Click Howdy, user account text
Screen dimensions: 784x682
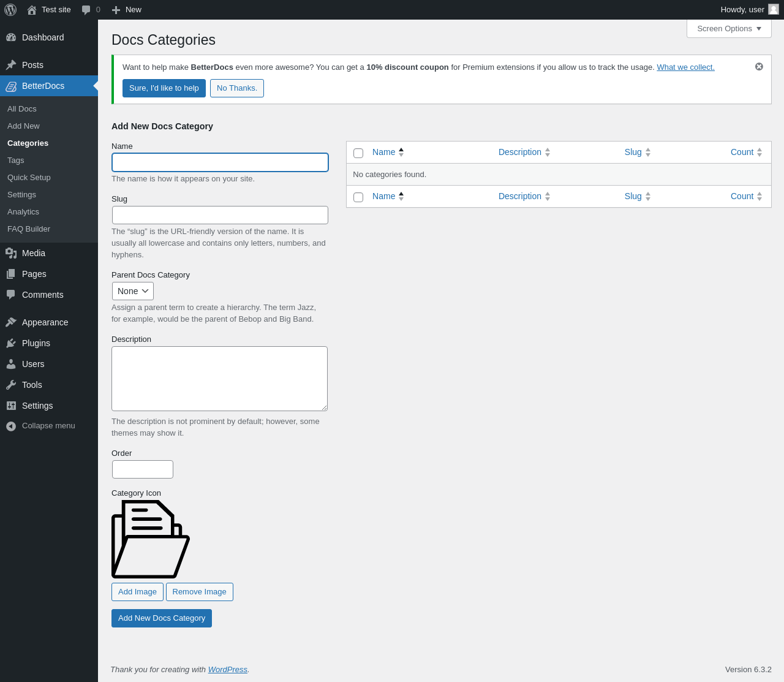pyautogui.click(x=742, y=10)
